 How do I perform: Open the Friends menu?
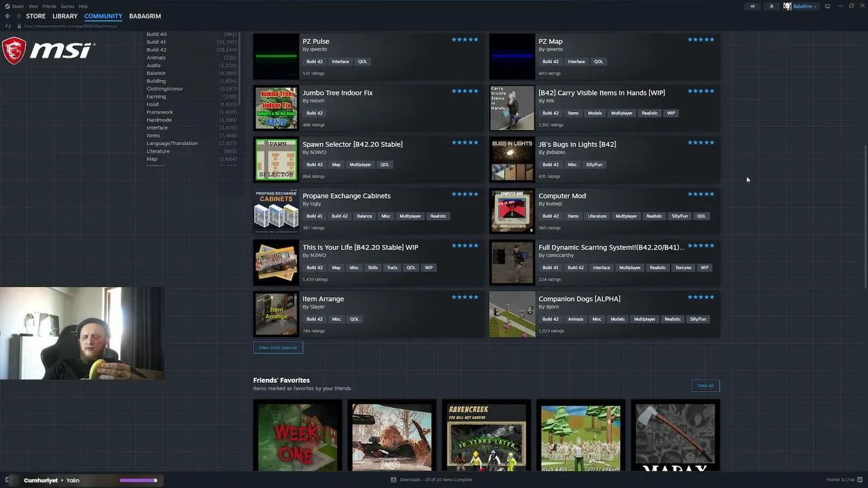[50, 6]
